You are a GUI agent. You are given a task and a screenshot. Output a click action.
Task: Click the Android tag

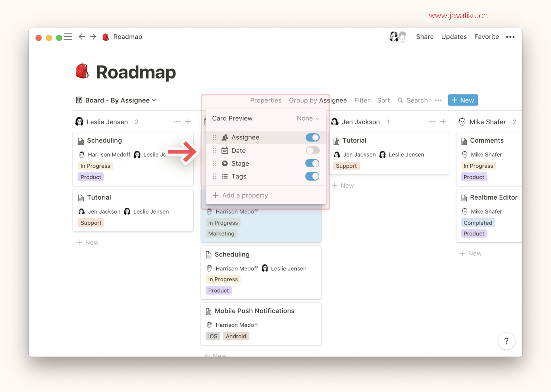click(236, 336)
